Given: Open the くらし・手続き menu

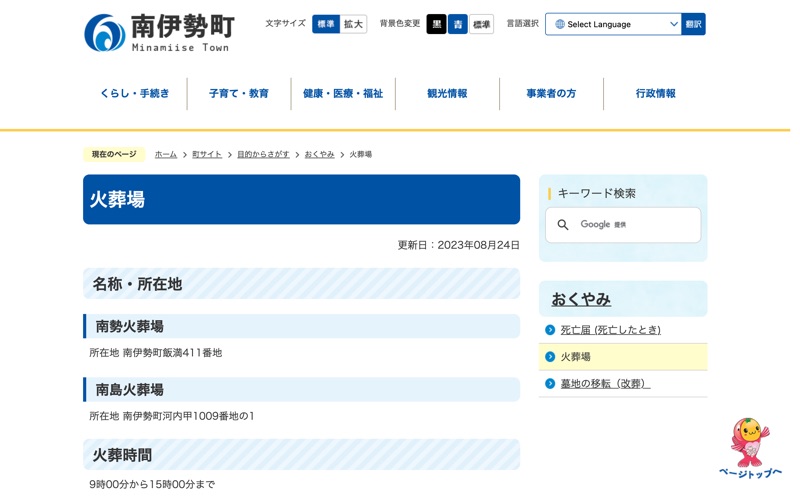Looking at the screenshot, I should tap(135, 93).
